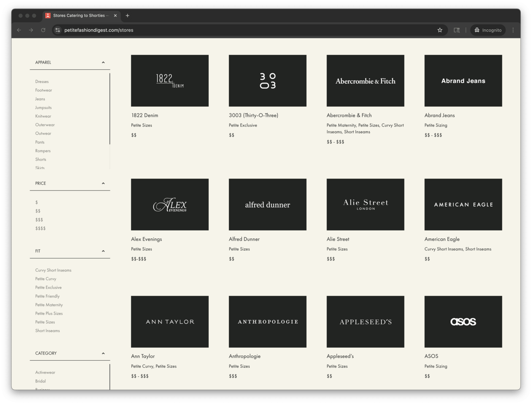This screenshot has width=532, height=404.
Task: View site information icon in address bar
Action: pyautogui.click(x=58, y=30)
